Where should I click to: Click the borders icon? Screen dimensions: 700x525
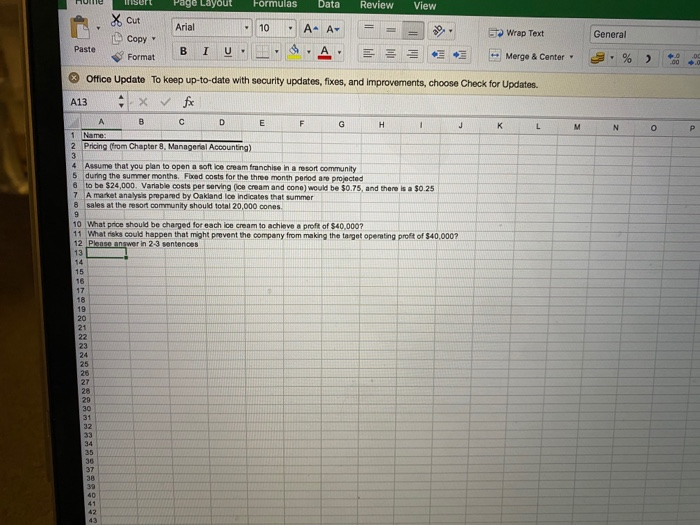262,52
